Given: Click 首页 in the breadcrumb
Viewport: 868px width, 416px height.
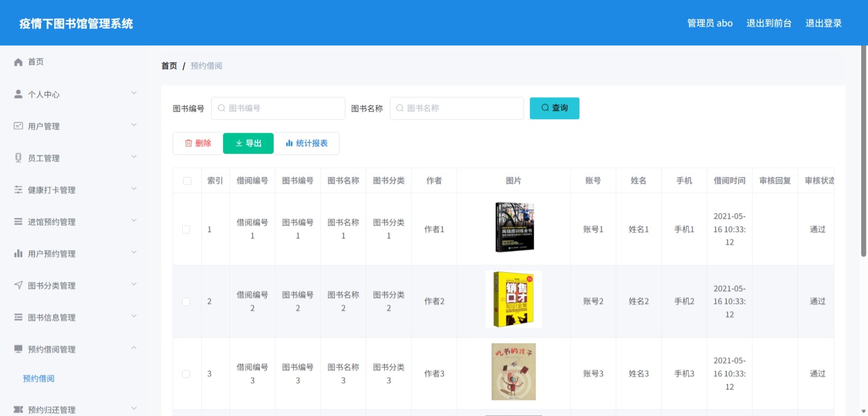Looking at the screenshot, I should (169, 66).
